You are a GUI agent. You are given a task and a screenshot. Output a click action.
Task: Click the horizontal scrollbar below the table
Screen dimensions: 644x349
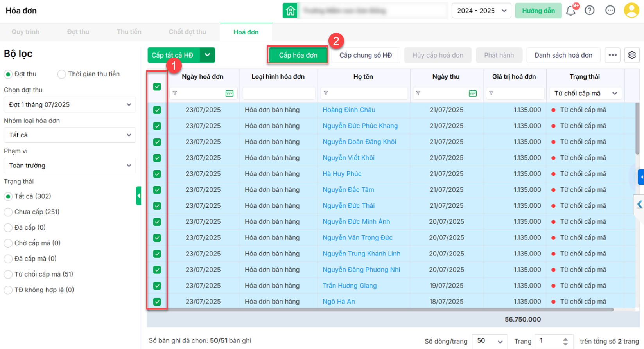[x=379, y=309]
